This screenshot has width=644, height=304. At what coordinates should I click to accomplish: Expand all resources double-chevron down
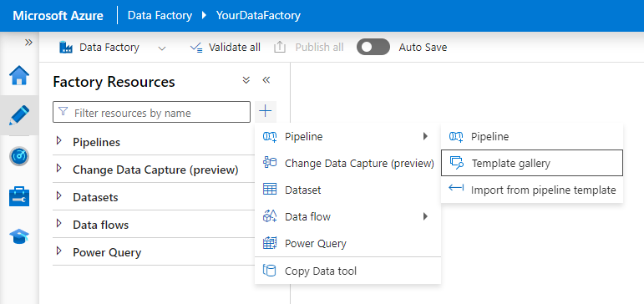246,80
